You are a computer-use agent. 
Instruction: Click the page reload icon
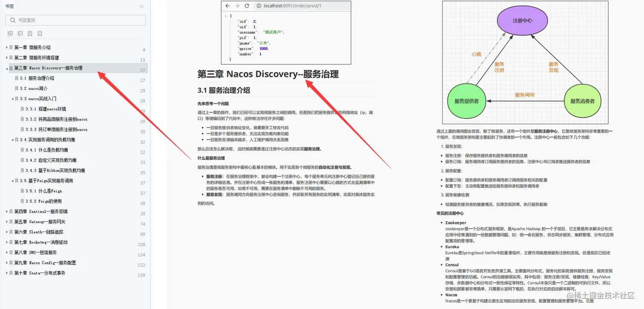point(247,6)
